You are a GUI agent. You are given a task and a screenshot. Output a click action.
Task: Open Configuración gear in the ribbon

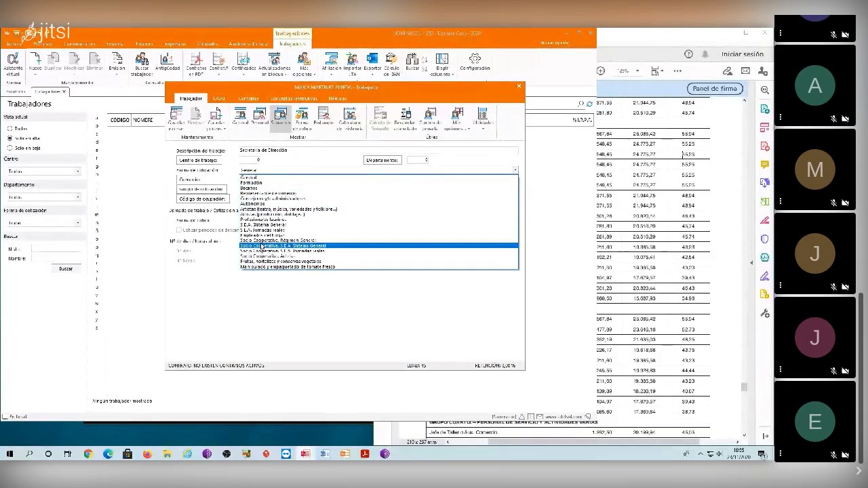tap(475, 62)
